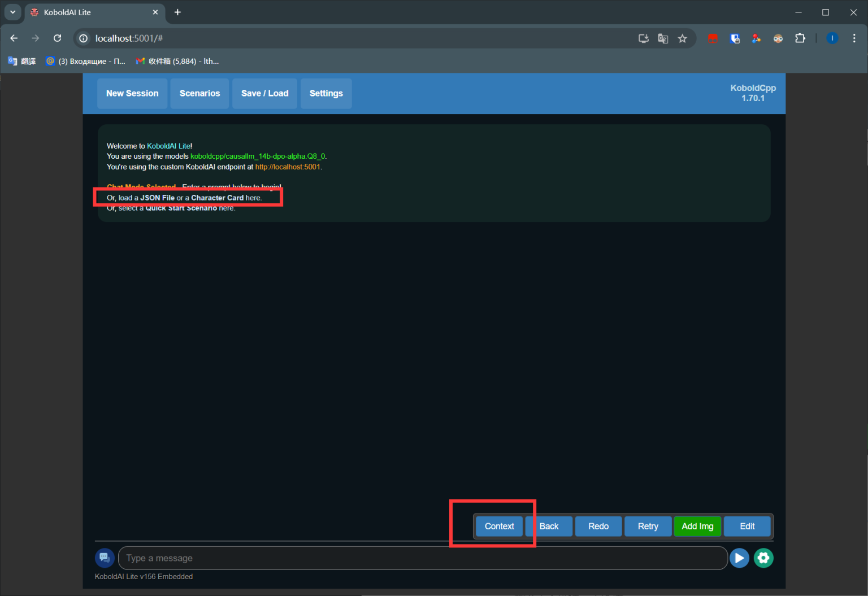868x596 pixels.
Task: Click the blue send message arrow
Action: pos(739,558)
